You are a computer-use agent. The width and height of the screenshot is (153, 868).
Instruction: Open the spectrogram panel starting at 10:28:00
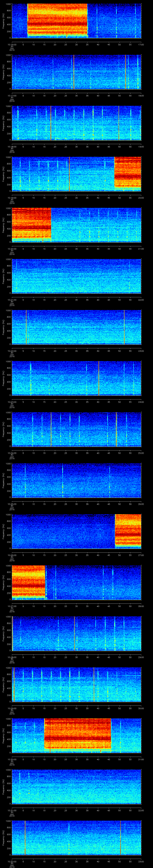76,633
